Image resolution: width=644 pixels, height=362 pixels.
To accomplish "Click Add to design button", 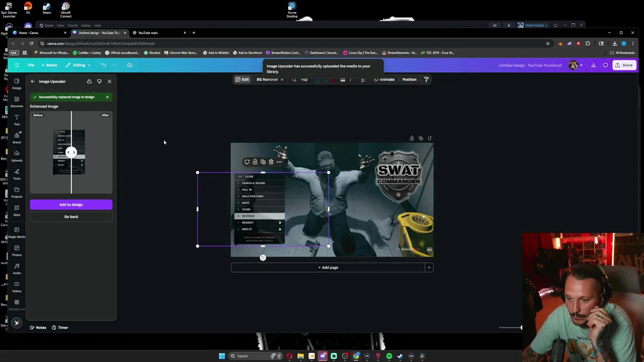I will coord(71,205).
